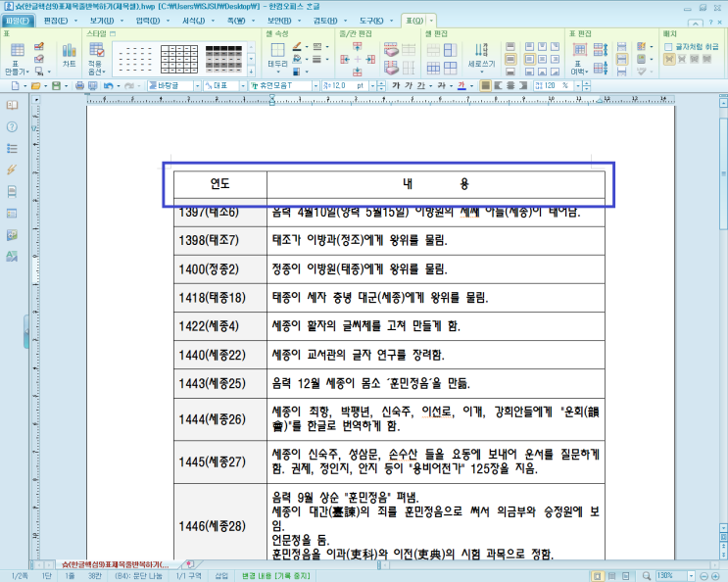The image size is (728, 582).
Task: Click the New Document icon in toolbar
Action: click(15, 86)
